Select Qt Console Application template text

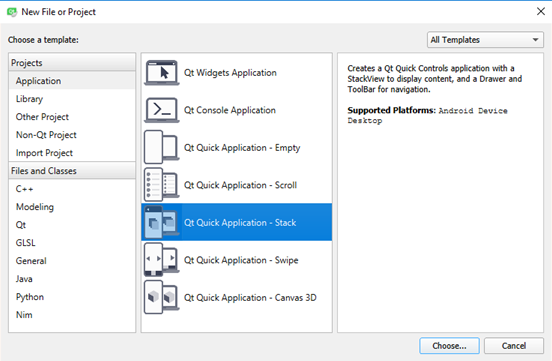point(230,110)
